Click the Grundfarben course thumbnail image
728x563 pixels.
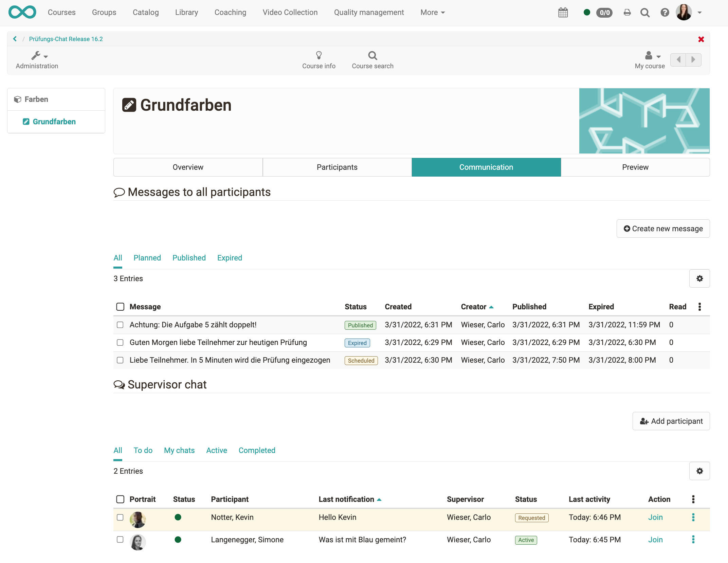[645, 120]
